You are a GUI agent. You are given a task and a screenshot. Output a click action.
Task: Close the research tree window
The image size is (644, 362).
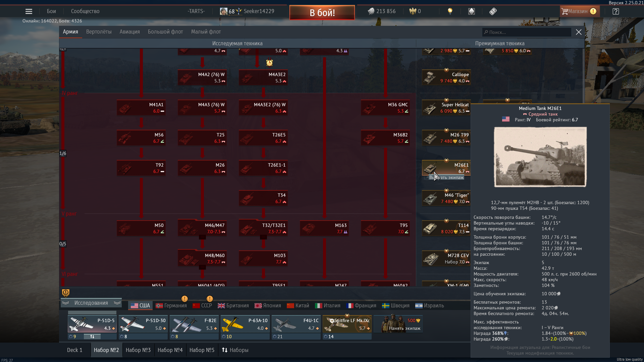pyautogui.click(x=579, y=32)
